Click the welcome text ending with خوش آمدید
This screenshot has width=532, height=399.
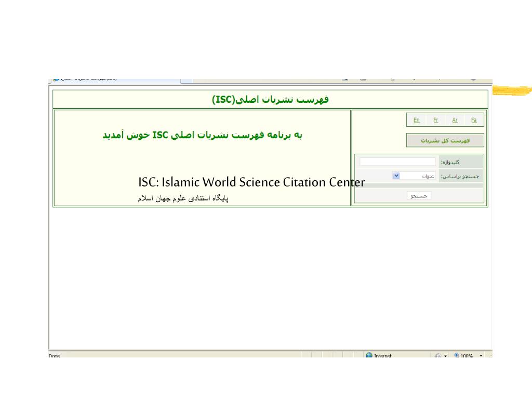click(202, 135)
